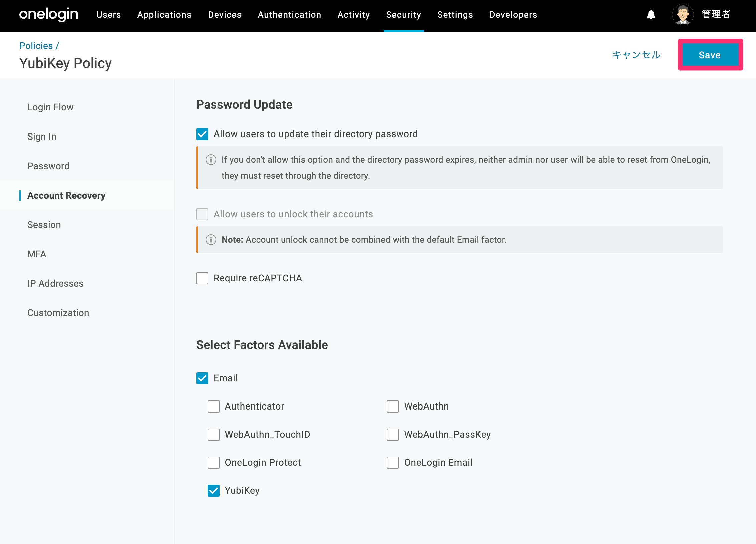Open the Security menu
The height and width of the screenshot is (544, 756).
coord(404,15)
